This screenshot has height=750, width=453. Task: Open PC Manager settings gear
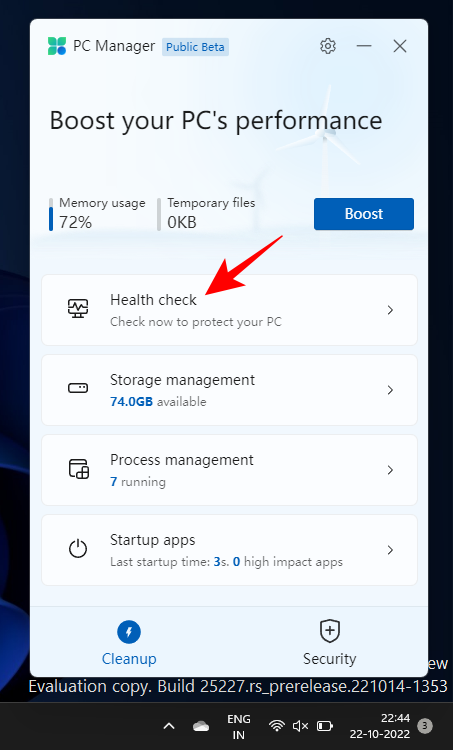328,46
